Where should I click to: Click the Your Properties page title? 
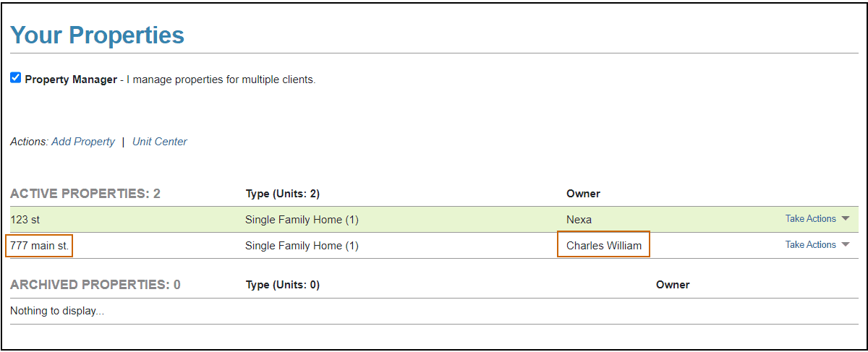click(x=97, y=35)
